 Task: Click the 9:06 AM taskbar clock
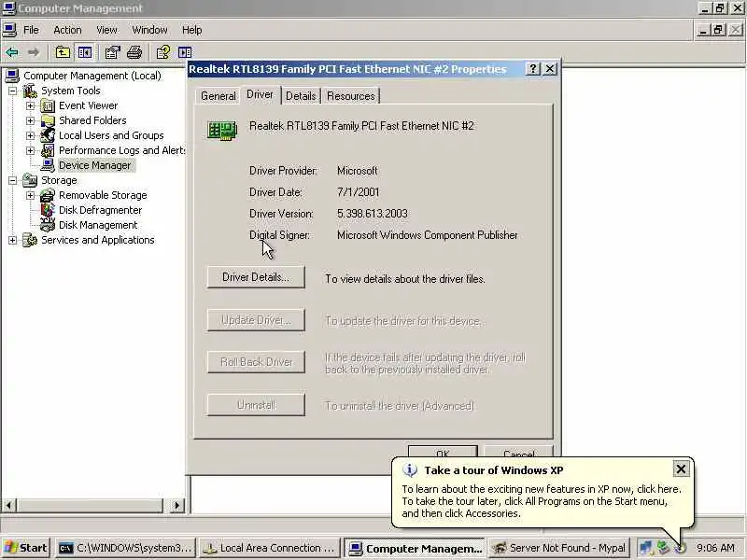point(715,548)
